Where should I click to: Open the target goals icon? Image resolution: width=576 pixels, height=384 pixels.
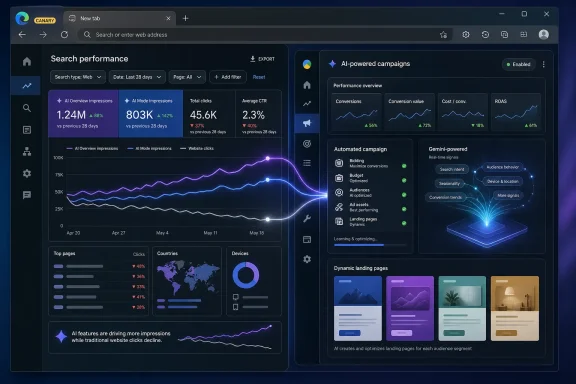click(307, 144)
